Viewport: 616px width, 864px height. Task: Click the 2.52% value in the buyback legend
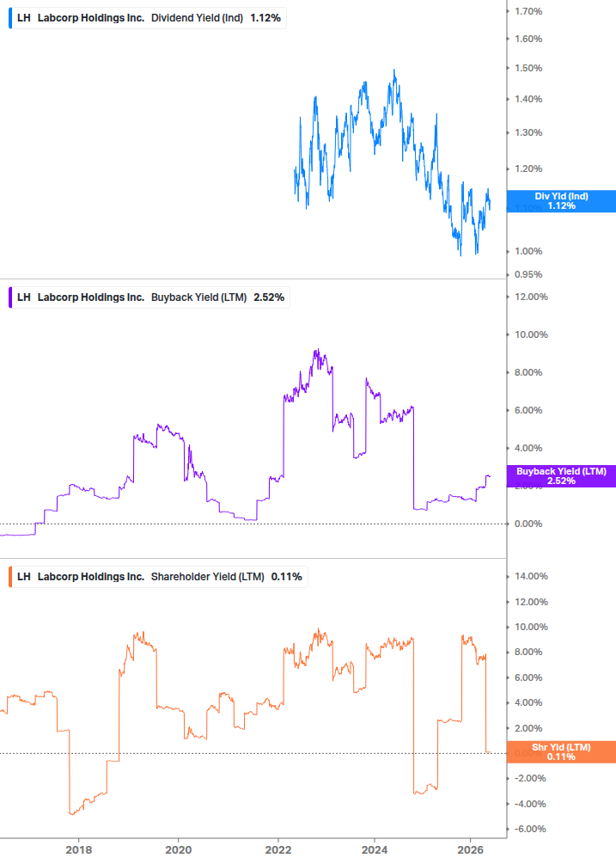click(269, 297)
